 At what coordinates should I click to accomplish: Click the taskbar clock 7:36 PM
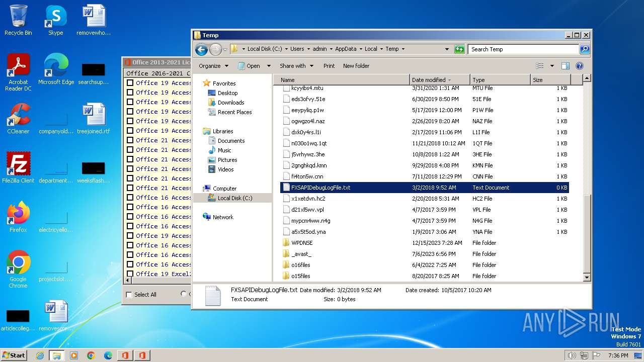point(618,355)
